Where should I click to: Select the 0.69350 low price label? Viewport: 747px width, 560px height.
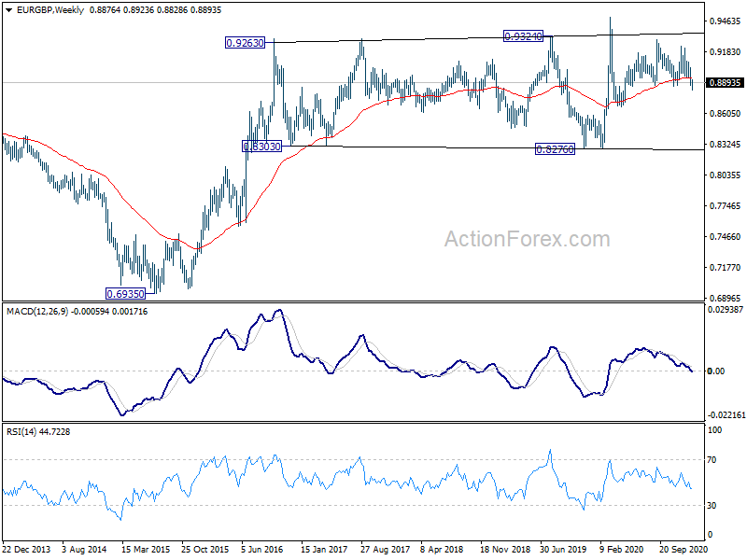(x=125, y=294)
